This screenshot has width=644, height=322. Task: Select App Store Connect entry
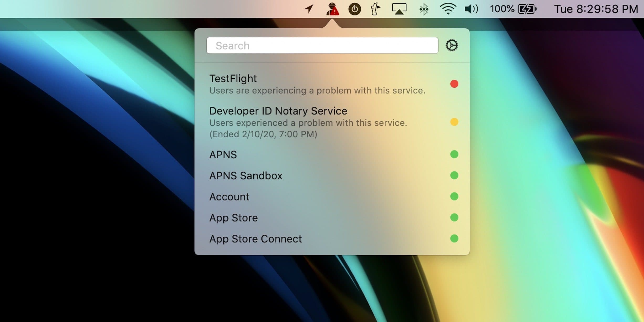(x=332, y=238)
